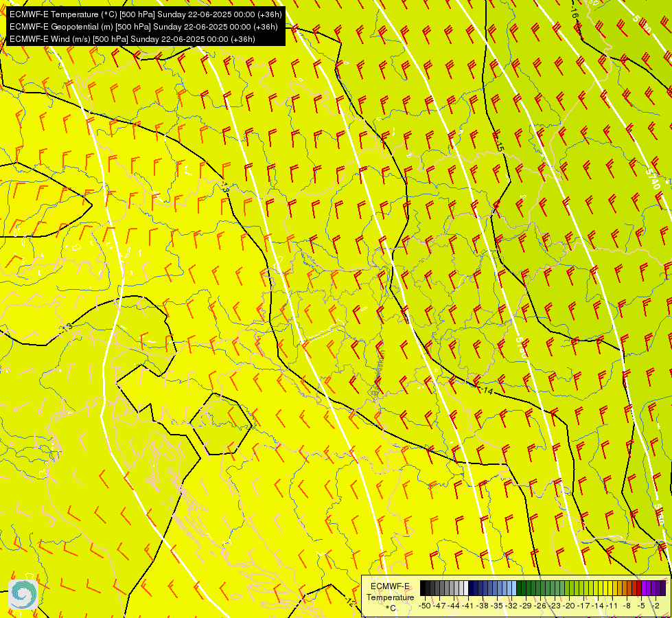
Task: Click the -2 legend tick label
Action: pyautogui.click(x=656, y=606)
